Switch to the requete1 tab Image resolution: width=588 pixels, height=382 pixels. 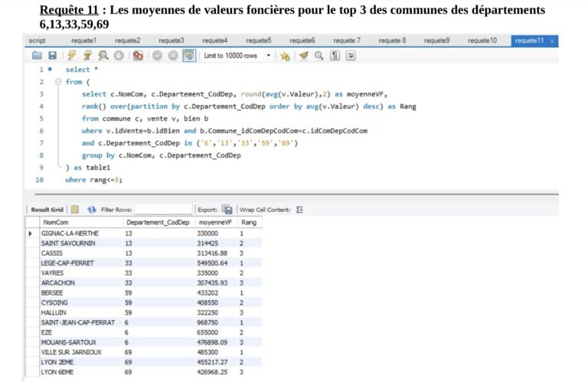[83, 40]
